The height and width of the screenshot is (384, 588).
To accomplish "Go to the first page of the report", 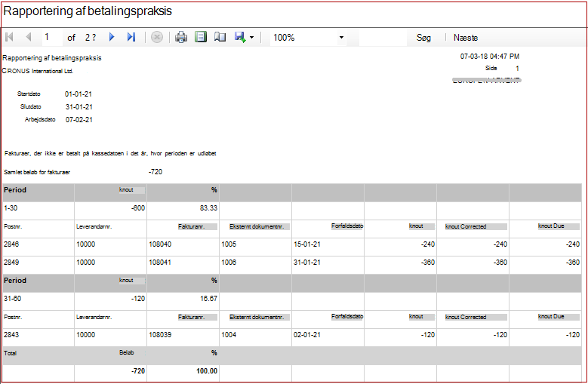I will pyautogui.click(x=9, y=37).
